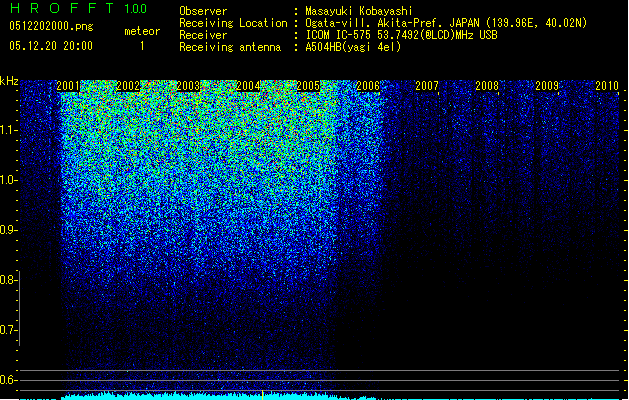Image resolution: width=629 pixels, height=400 pixels.
Task: Click the 2004 time marker
Action: [248, 86]
